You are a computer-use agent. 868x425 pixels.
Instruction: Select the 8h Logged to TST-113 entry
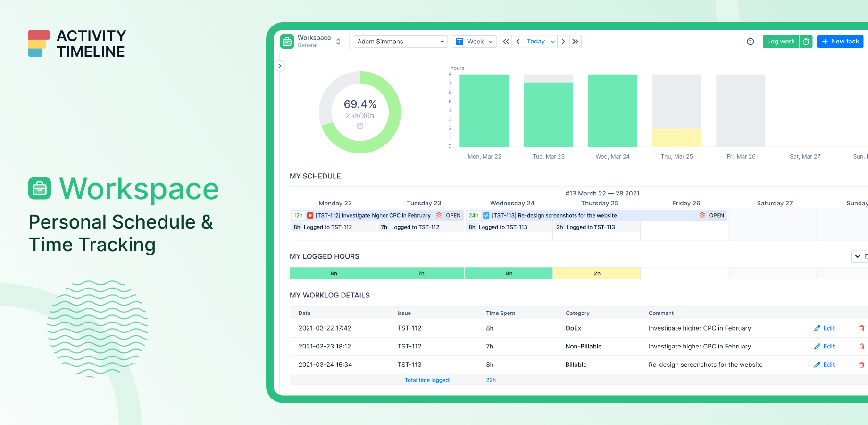click(x=509, y=227)
